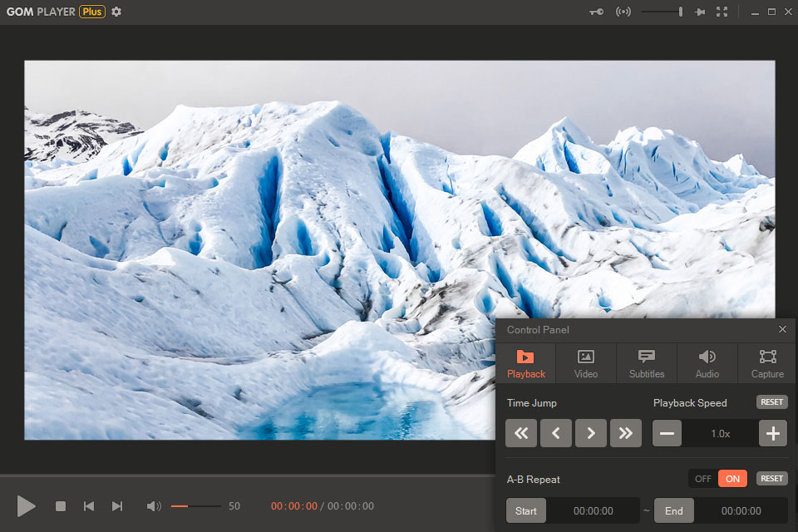The height and width of the screenshot is (532, 798).
Task: Turn A-B Repeat OFF
Action: (703, 479)
